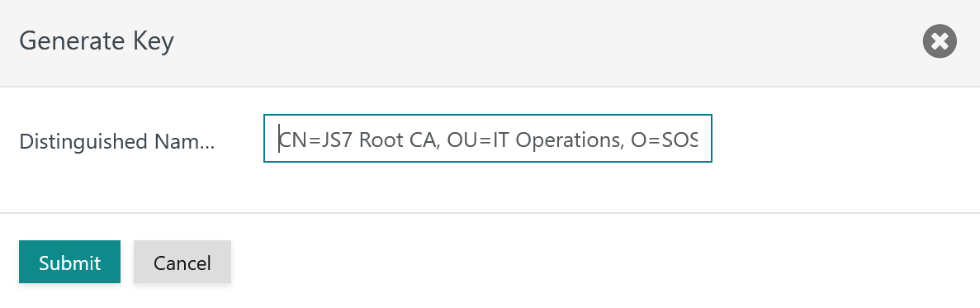
Task: Dismiss dialog using the X icon
Action: click(x=940, y=42)
